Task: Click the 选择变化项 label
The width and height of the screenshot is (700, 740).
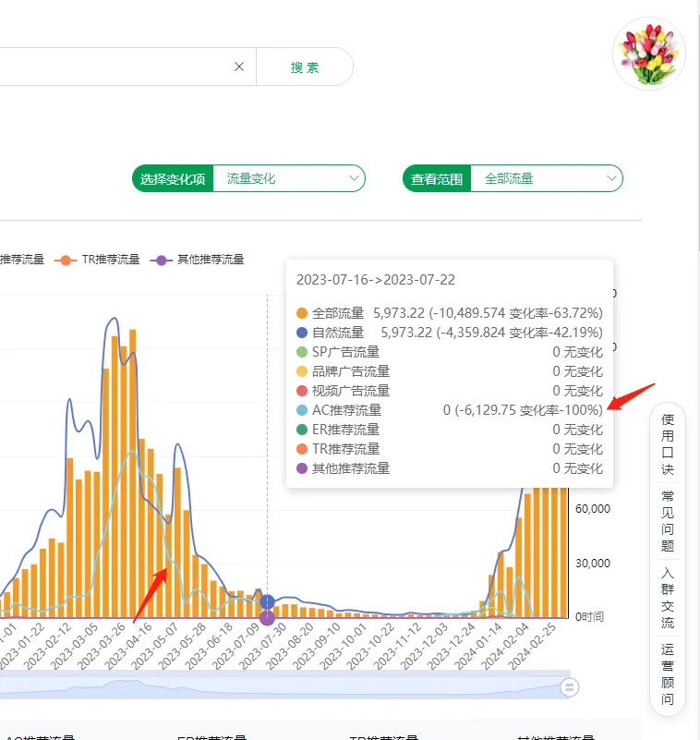Action: click(173, 179)
